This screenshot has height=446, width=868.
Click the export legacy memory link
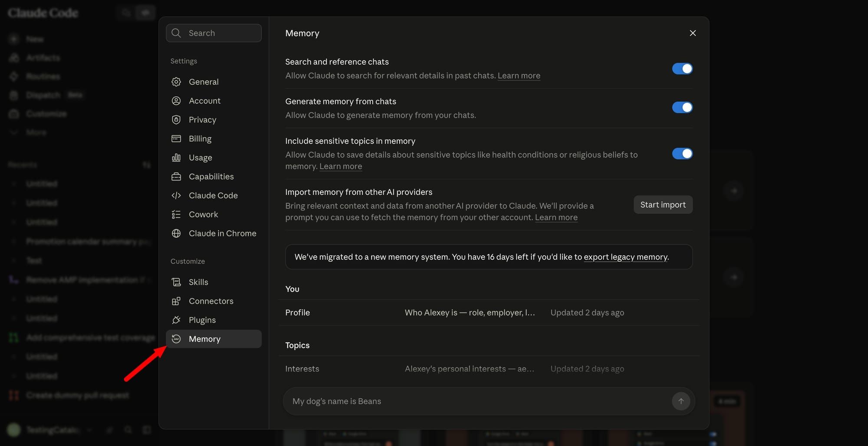pos(625,257)
